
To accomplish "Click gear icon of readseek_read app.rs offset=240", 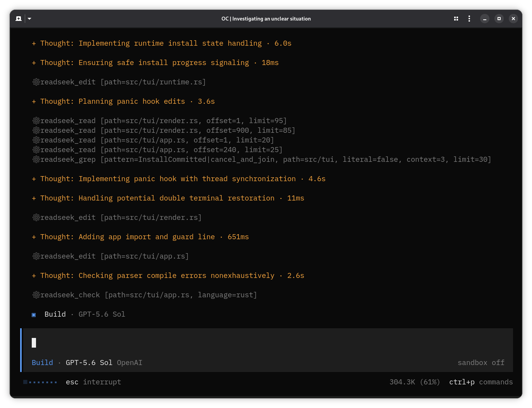I will tap(36, 150).
